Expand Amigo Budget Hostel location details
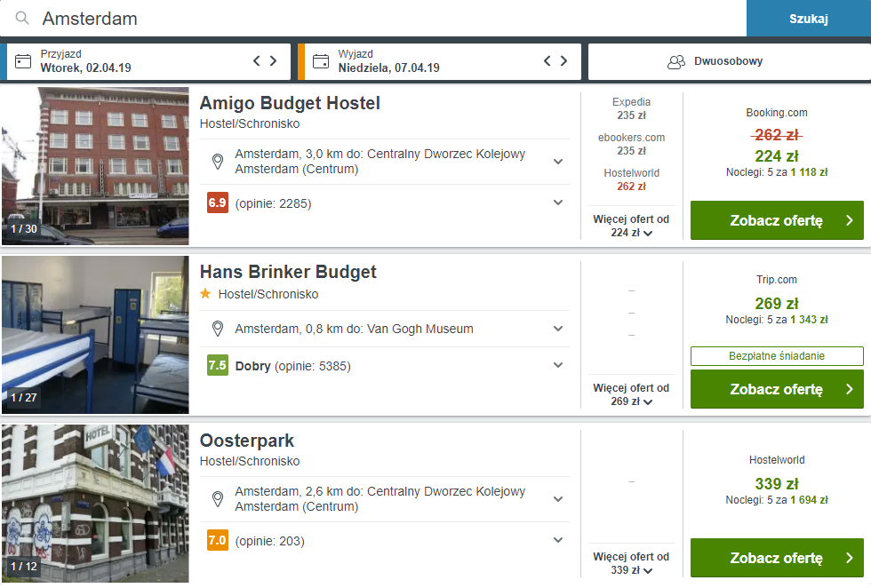 (x=558, y=162)
